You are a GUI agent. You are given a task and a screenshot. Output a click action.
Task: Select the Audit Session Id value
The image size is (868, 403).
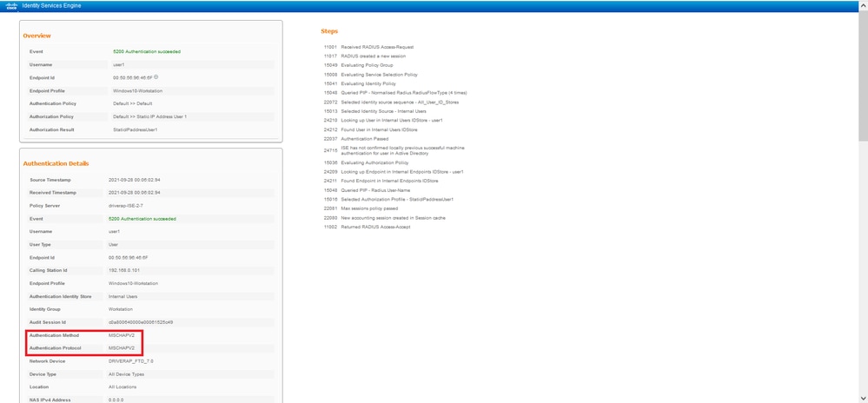pos(141,322)
